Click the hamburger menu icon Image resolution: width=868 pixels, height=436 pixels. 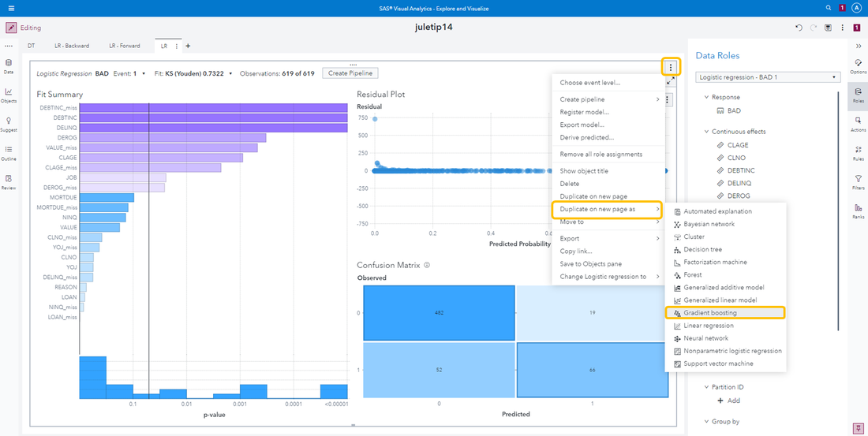pyautogui.click(x=11, y=7)
